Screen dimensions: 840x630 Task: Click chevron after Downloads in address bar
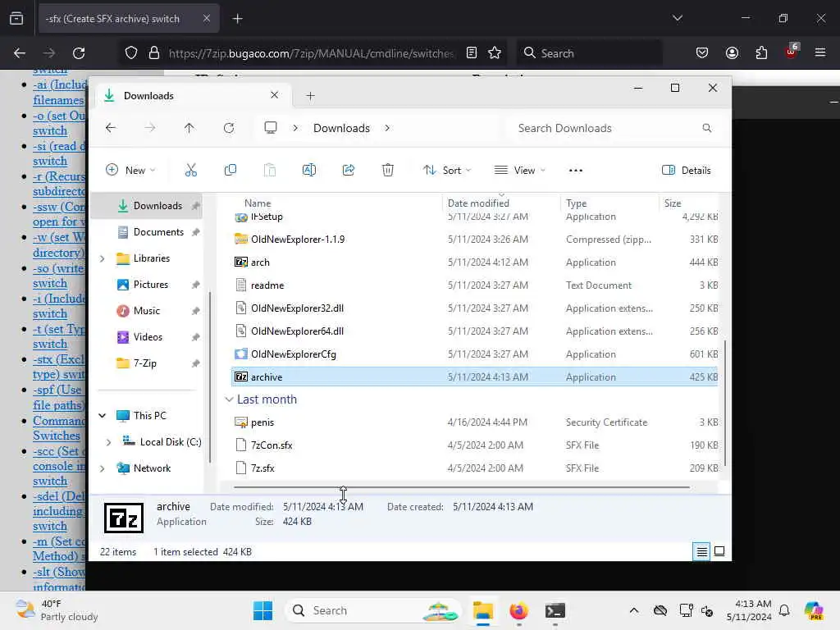387,128
